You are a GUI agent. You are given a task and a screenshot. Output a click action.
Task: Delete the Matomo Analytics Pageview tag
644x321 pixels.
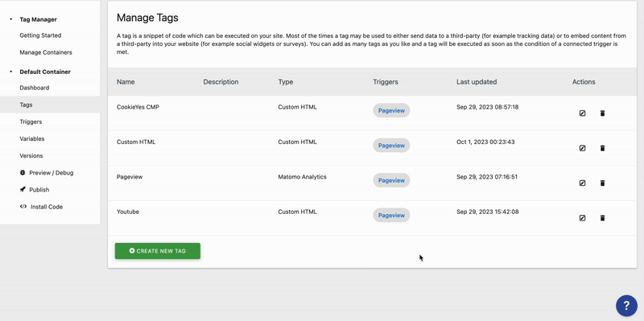click(x=602, y=183)
